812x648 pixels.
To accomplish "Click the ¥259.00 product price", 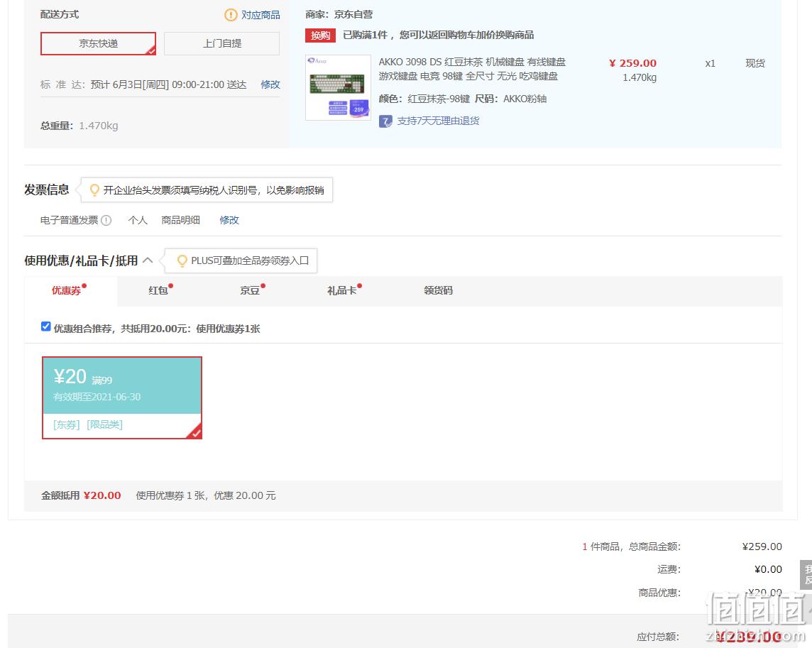I will pos(633,63).
